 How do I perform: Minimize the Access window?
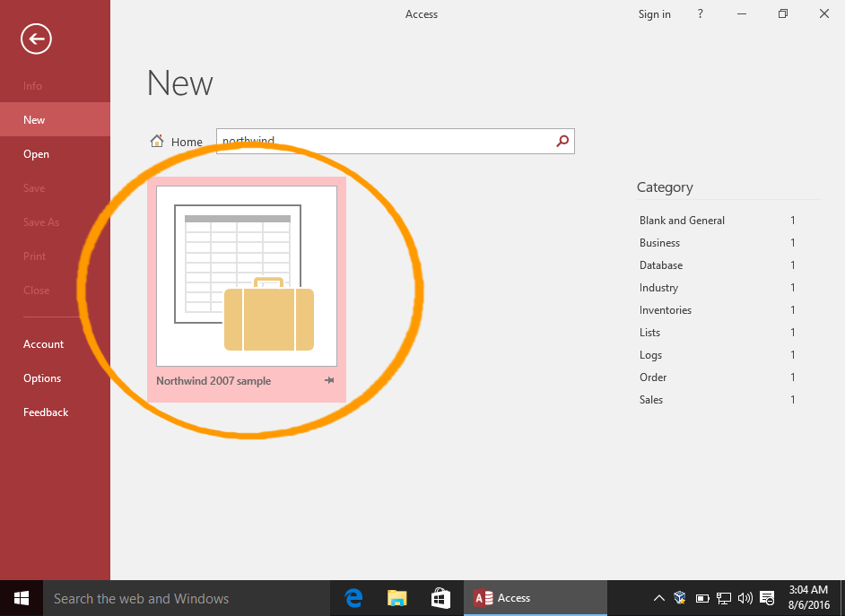(x=742, y=14)
